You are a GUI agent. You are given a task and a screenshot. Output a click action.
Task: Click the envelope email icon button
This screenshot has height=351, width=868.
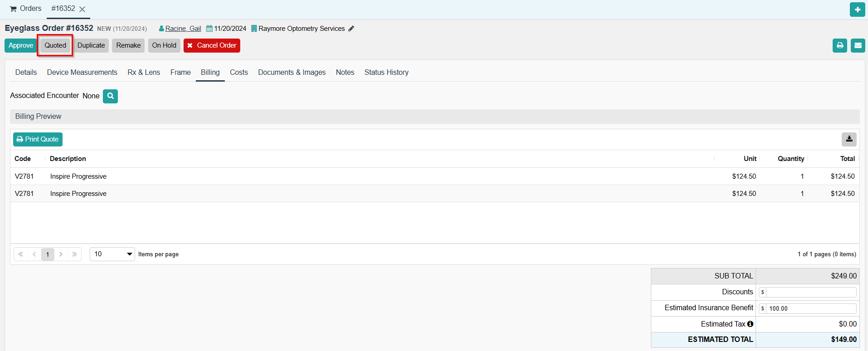coord(858,45)
